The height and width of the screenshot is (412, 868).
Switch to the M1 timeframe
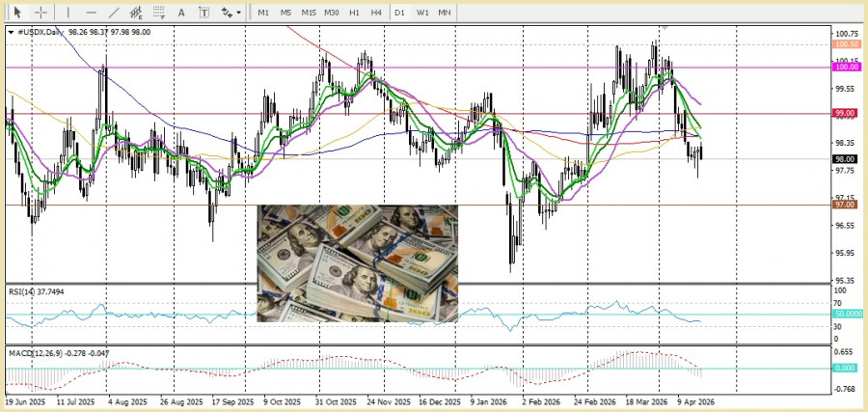point(263,13)
